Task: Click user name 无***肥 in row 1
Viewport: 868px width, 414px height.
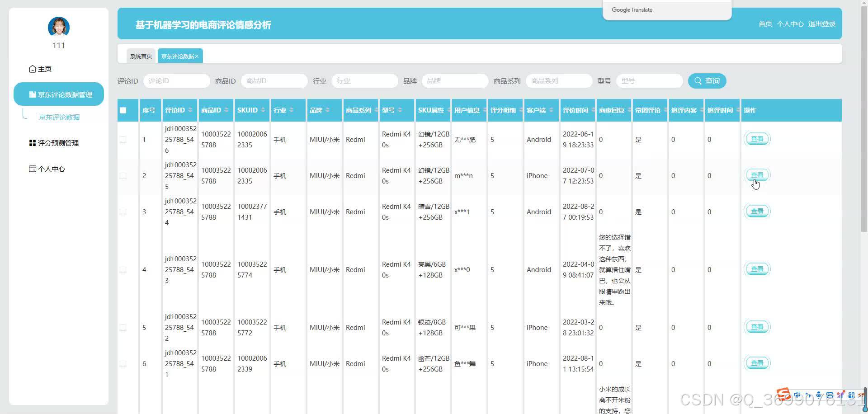Action: click(465, 140)
